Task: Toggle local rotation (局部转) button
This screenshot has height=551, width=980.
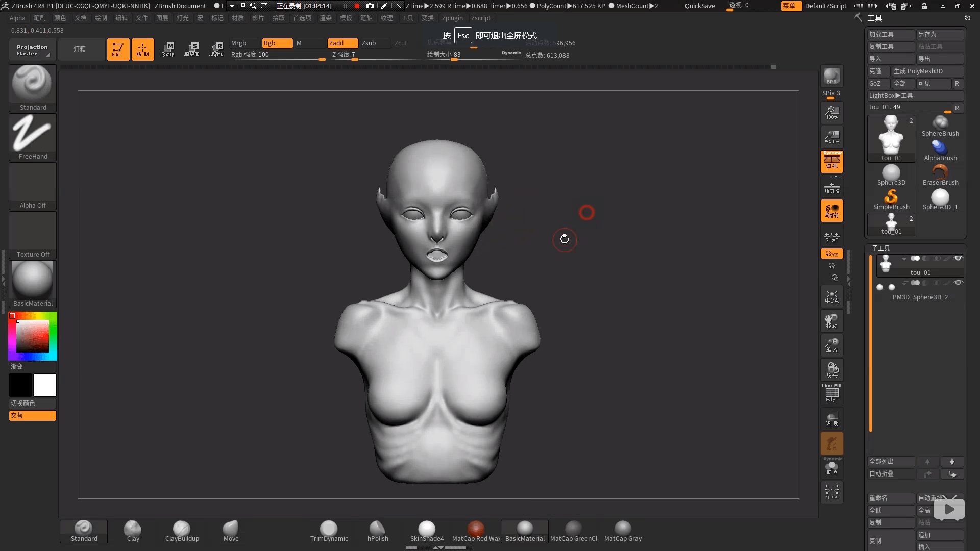Action: tap(831, 211)
